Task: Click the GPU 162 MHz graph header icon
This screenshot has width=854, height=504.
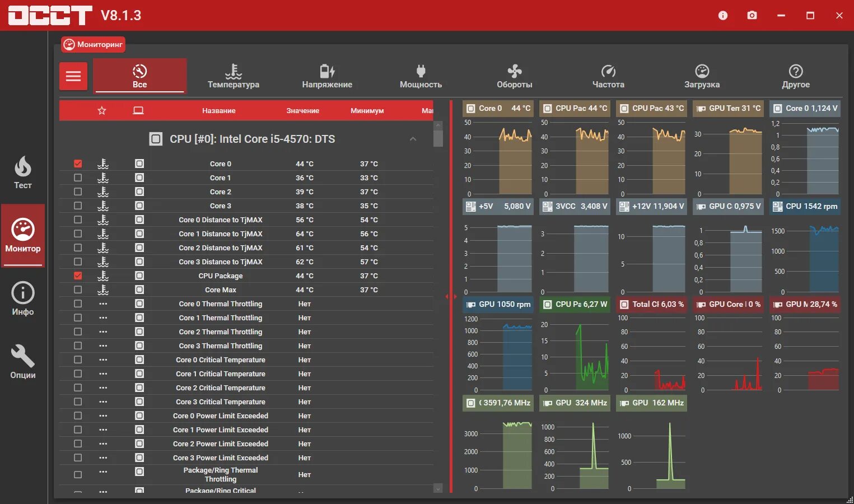Action: pyautogui.click(x=624, y=403)
